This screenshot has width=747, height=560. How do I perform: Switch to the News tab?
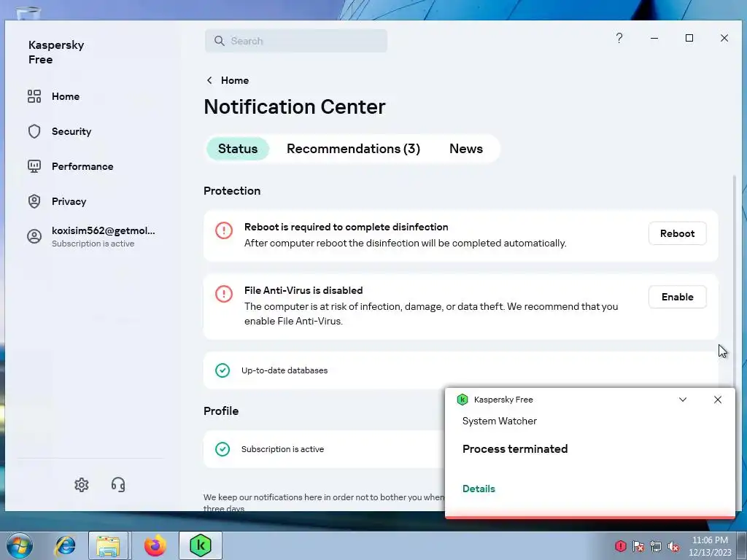(x=466, y=149)
